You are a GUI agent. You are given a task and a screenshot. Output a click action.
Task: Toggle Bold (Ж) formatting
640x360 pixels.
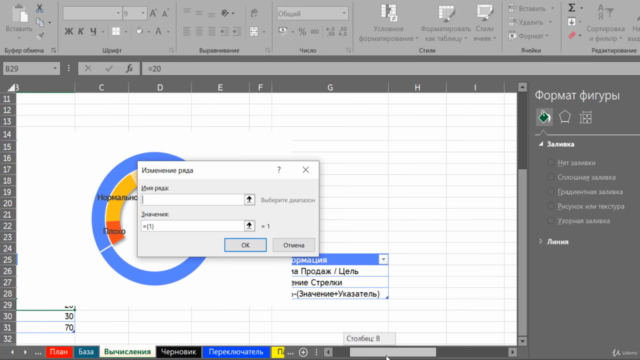pyautogui.click(x=69, y=31)
